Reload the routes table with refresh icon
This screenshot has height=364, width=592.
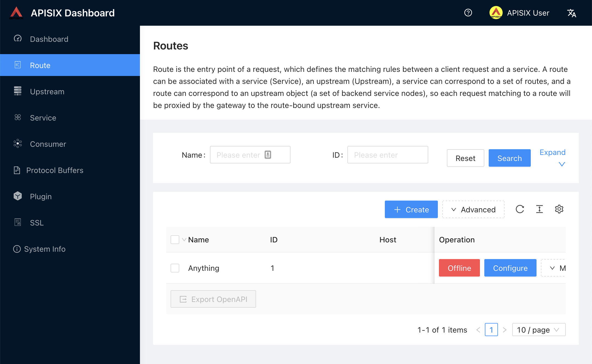520,209
